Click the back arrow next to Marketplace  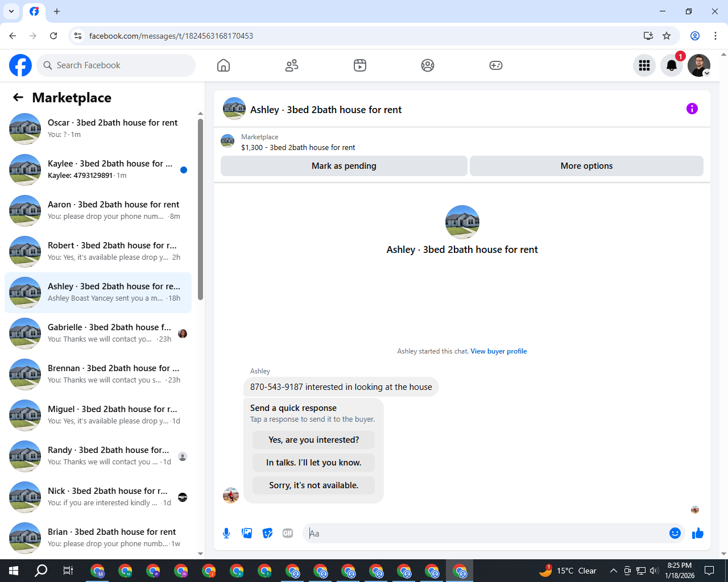pyautogui.click(x=18, y=97)
